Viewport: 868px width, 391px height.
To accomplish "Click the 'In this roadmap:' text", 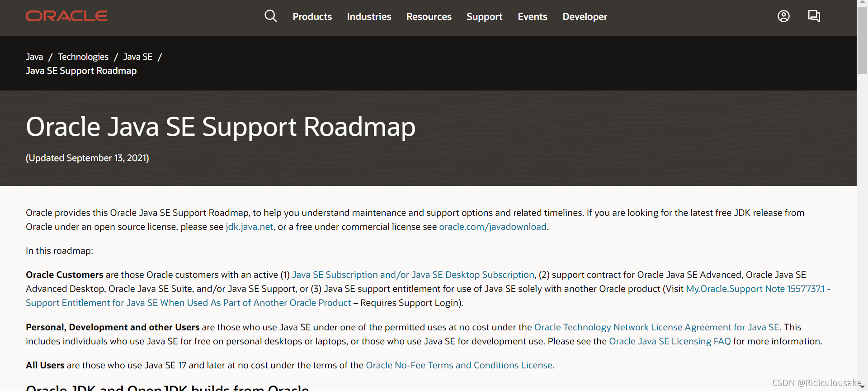I will (x=59, y=251).
